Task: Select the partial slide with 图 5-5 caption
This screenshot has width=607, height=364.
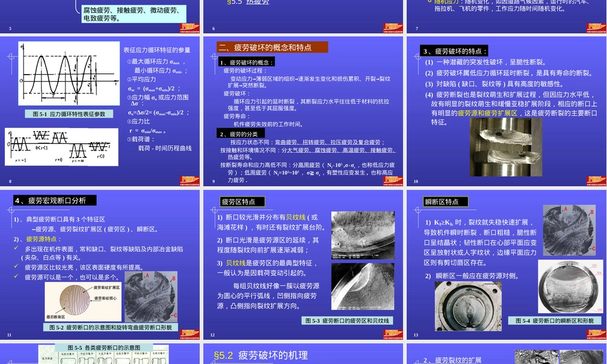Action: click(x=100, y=354)
